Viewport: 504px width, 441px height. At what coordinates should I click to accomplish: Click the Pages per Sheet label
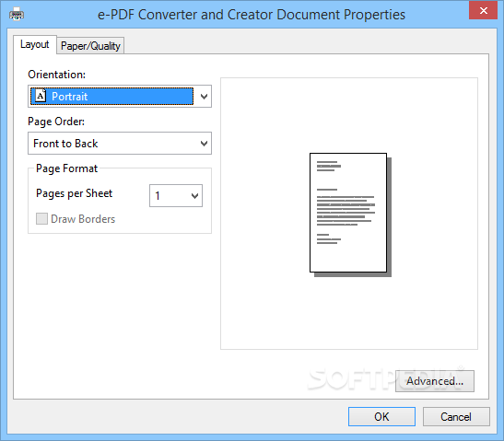(x=75, y=193)
